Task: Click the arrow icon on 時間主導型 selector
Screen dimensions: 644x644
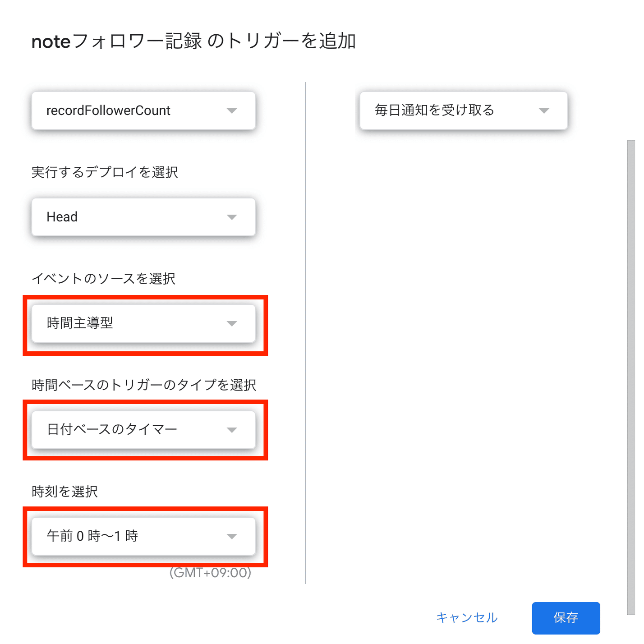Action: [x=232, y=323]
